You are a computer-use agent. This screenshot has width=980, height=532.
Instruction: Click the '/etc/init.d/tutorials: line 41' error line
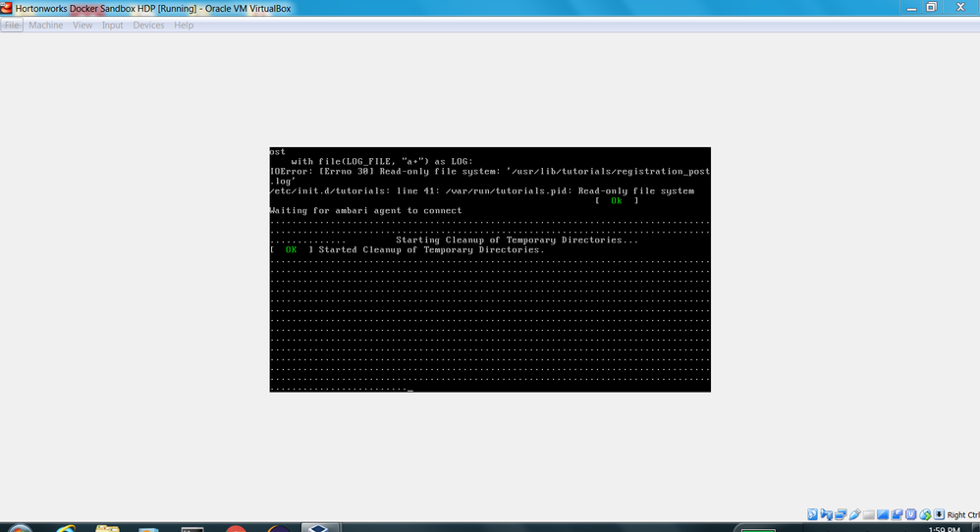482,191
